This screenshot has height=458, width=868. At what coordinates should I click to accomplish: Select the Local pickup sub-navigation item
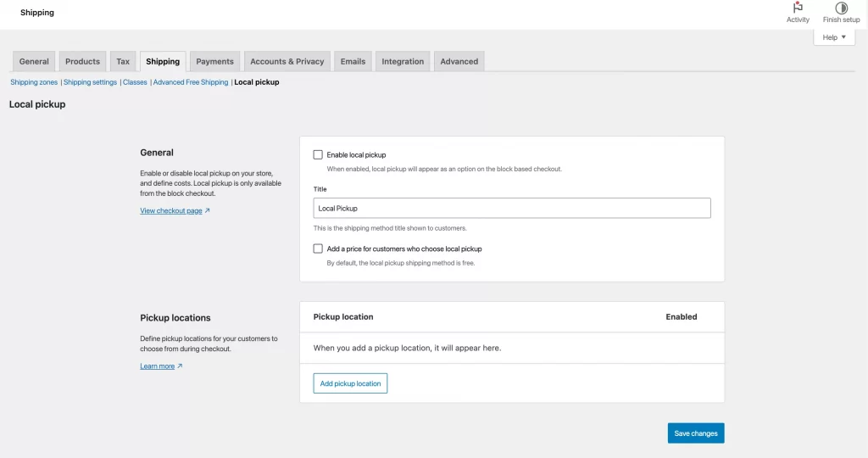256,82
